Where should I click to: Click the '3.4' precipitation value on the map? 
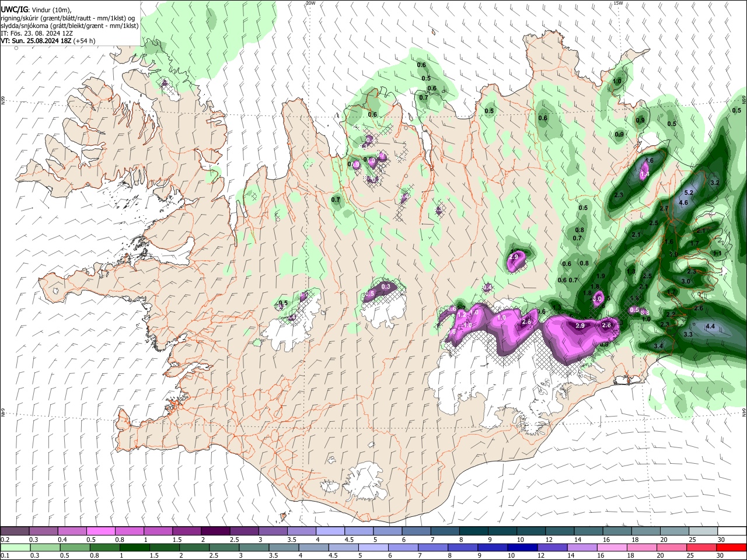tap(659, 346)
